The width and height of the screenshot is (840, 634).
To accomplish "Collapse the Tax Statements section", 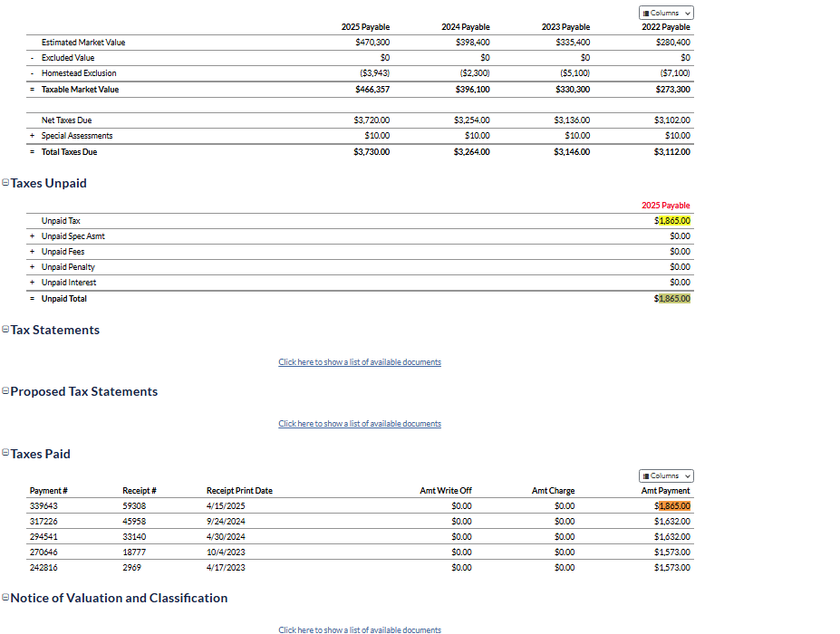I will point(5,330).
